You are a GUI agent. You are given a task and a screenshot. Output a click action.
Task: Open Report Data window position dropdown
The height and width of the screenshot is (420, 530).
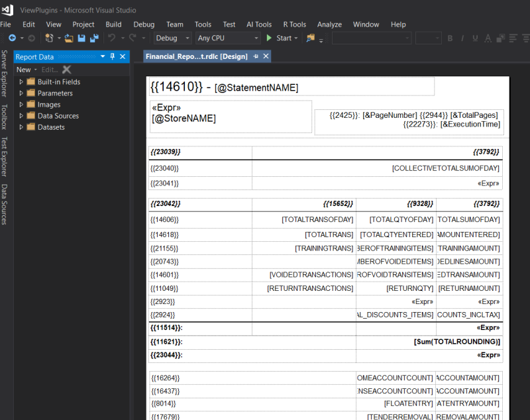103,56
